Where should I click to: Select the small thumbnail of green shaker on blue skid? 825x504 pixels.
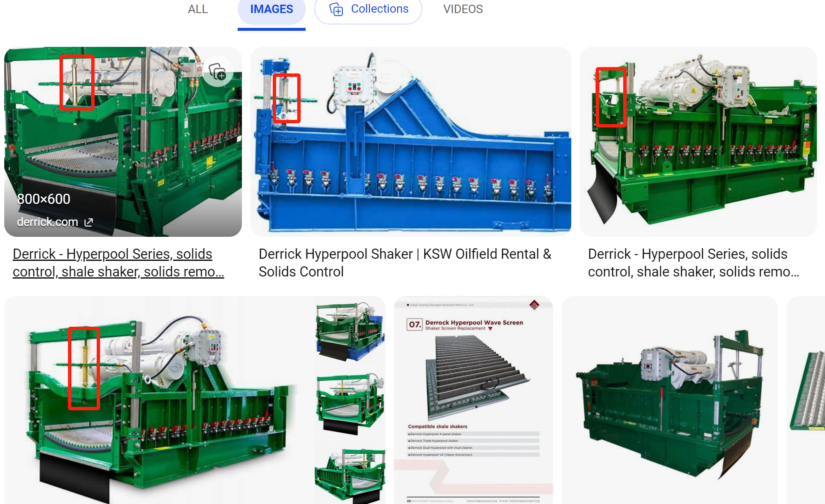(x=350, y=331)
